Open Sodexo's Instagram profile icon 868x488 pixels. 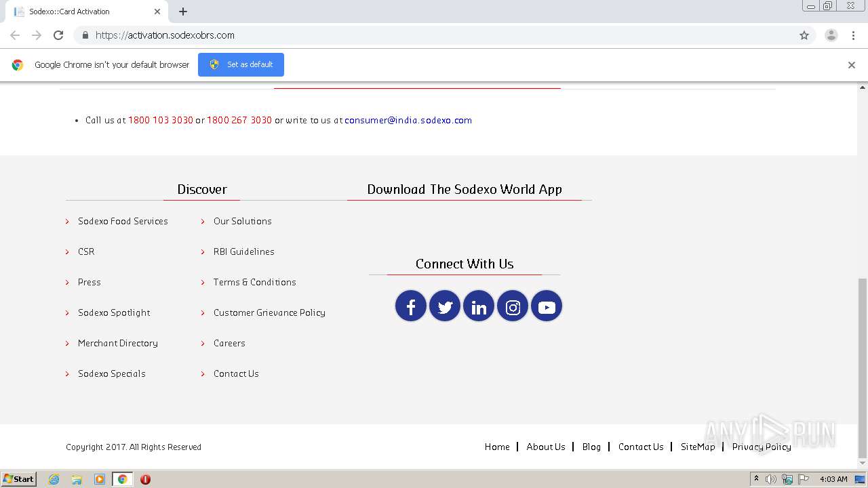513,306
